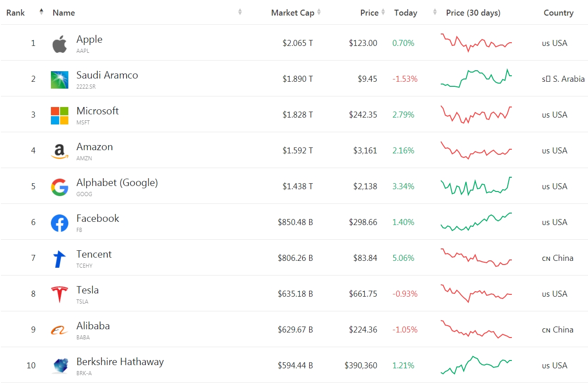The height and width of the screenshot is (383, 588).
Task: Open the Tencent company link
Action: 94,254
